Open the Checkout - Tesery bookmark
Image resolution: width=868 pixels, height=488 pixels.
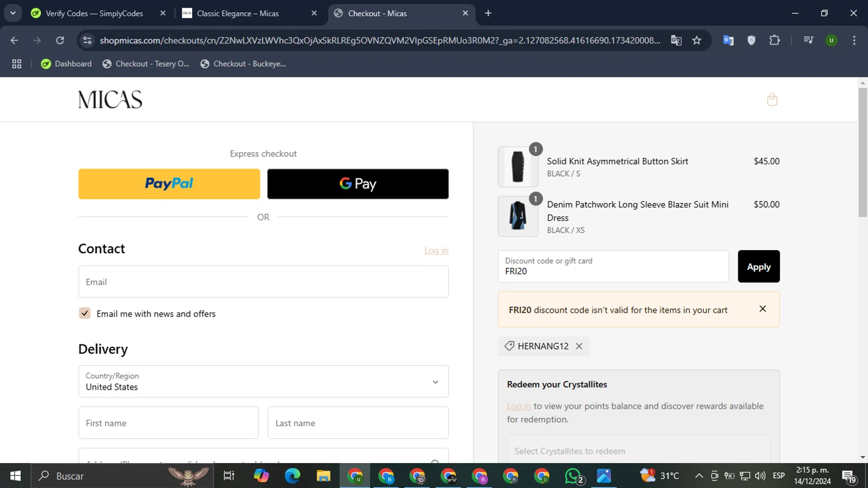click(146, 64)
